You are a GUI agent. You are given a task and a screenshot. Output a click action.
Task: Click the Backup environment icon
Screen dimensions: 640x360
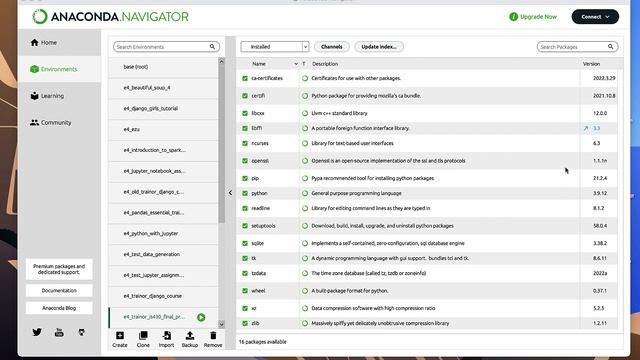[190, 336]
